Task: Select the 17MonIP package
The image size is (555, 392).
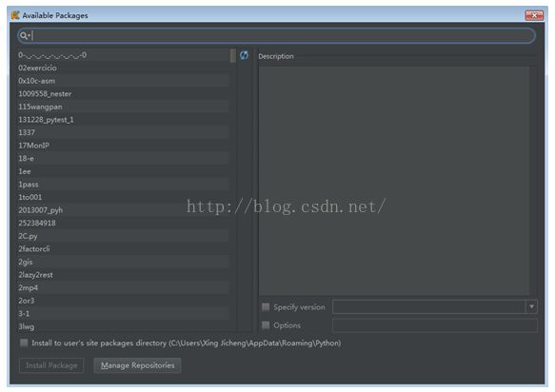Action: (123, 146)
